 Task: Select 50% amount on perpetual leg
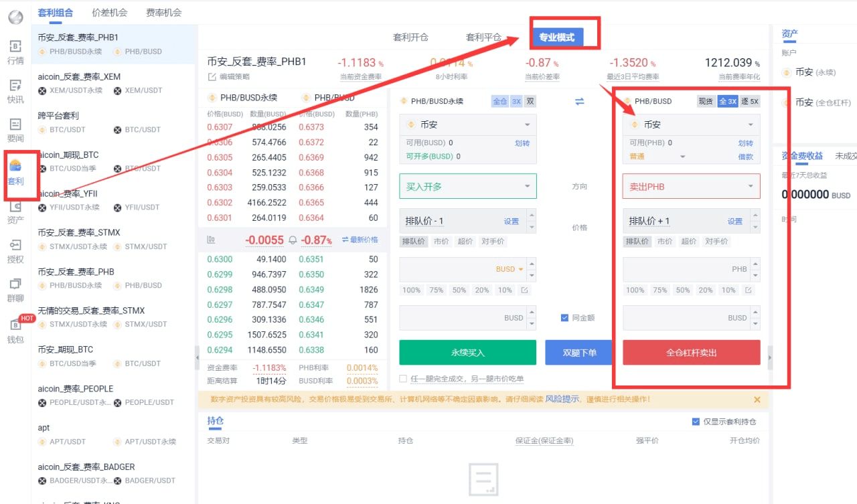pos(459,290)
